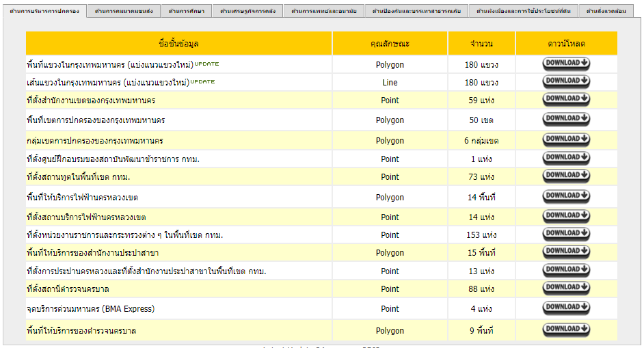Viewport: 644px width, 348px height.
Task: Select row ที่ตั้งศูนย์ฝึกอบรมของสถาบันพัฒนาข้าราชการ กทม.
Action: click(113, 159)
